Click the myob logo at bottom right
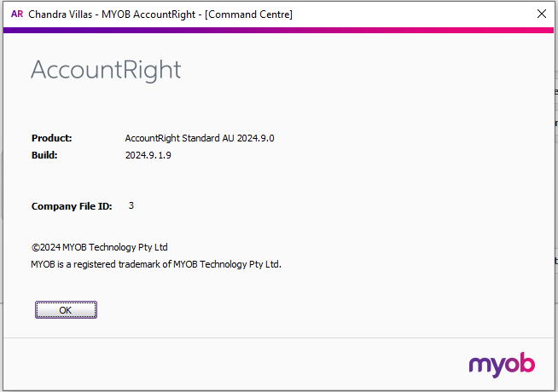 502,365
